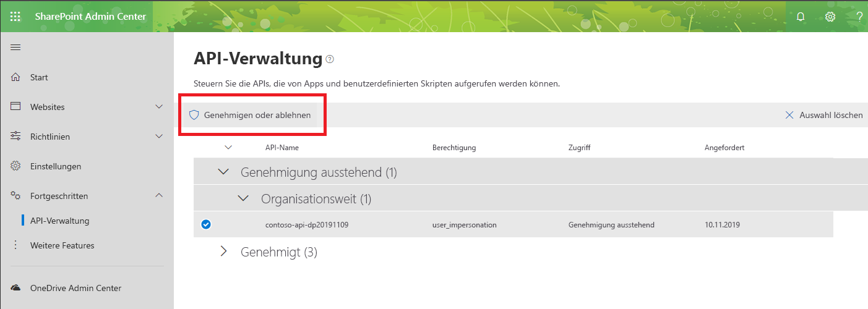Click the Fortgeschritten label in sidebar
Viewport: 868px width, 309px height.
(59, 196)
